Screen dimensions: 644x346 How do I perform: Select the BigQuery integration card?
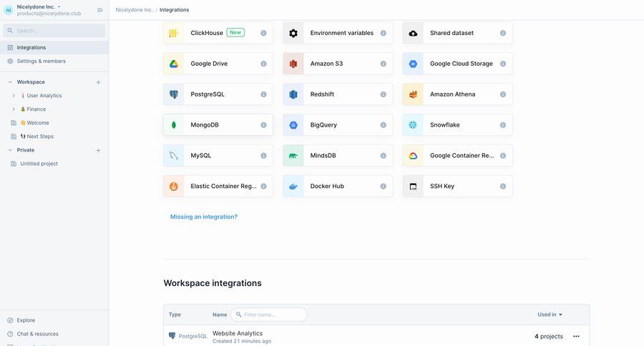tap(338, 125)
